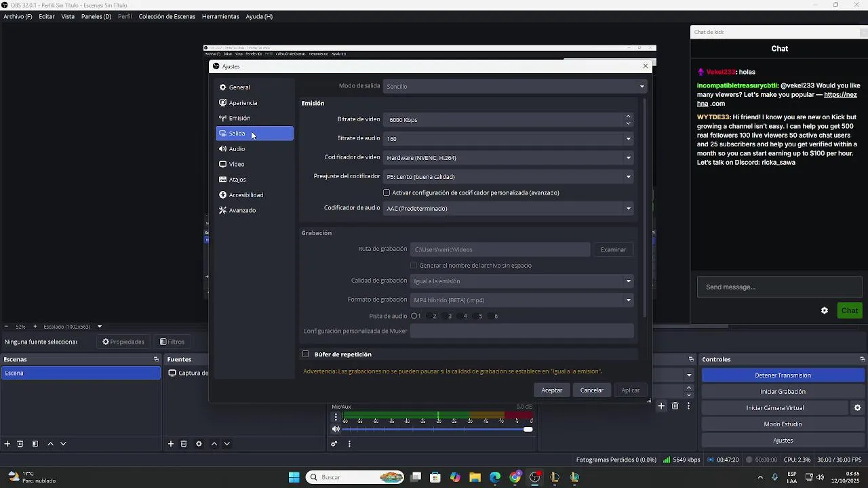The width and height of the screenshot is (868, 488).
Task: Select Apariencia settings category
Action: click(x=254, y=103)
